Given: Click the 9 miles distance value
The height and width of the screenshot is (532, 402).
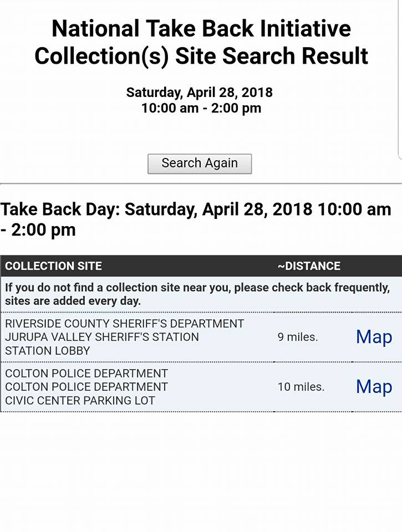Looking at the screenshot, I should [x=298, y=337].
